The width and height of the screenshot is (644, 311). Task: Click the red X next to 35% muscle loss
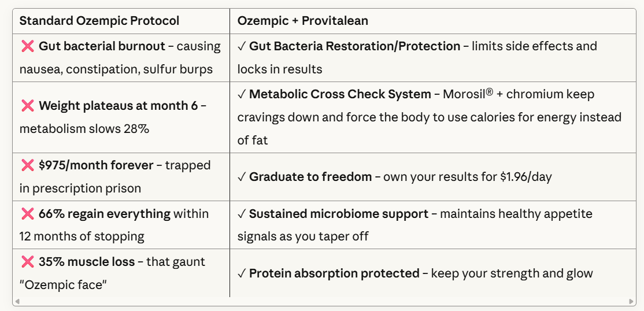click(27, 262)
